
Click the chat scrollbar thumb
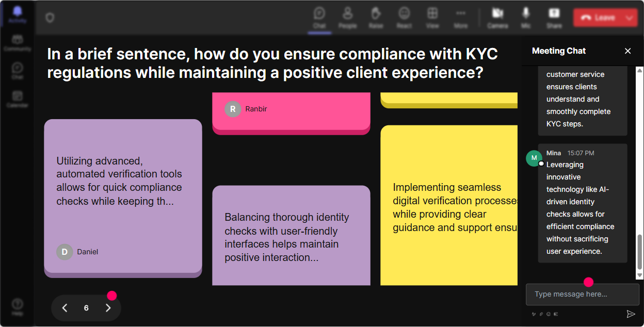pyautogui.click(x=640, y=252)
